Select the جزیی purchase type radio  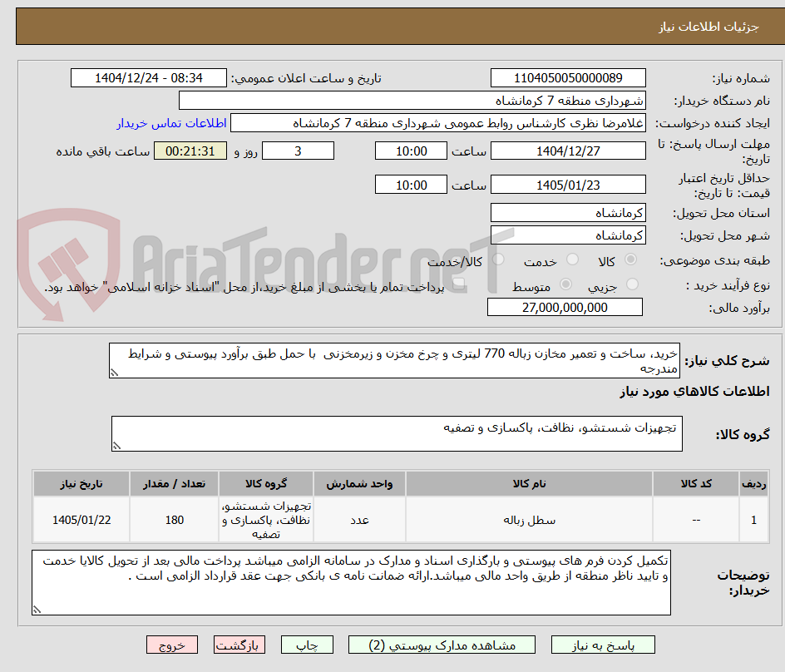632,284
